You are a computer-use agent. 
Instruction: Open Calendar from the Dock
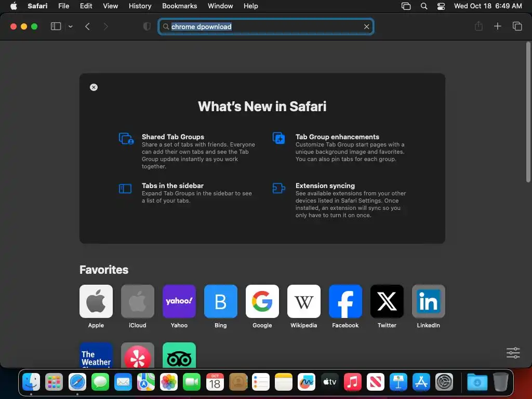(215, 382)
